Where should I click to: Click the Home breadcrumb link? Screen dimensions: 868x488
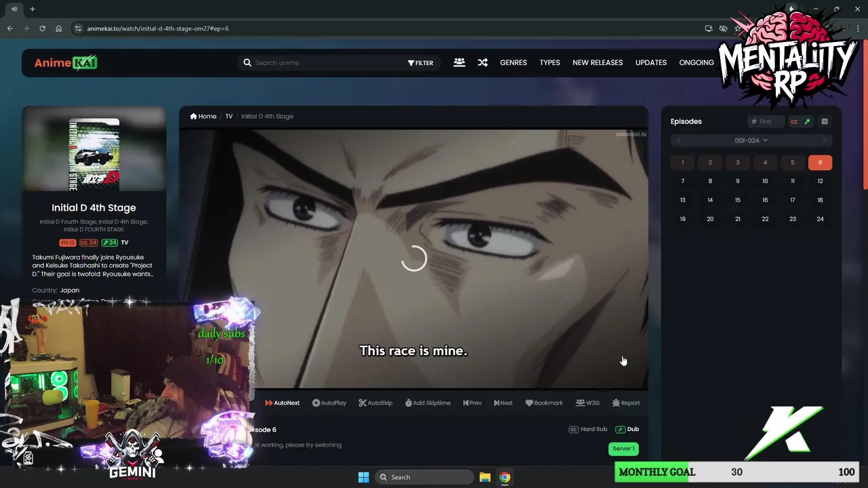click(203, 116)
